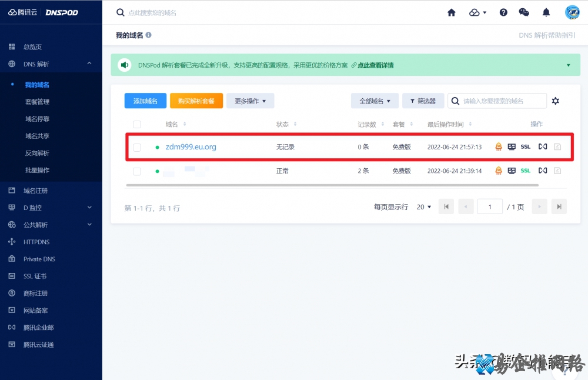The image size is (588, 380).
Task: Open the rocket upgrade icon for zdm999.eu.org
Action: [499, 146]
